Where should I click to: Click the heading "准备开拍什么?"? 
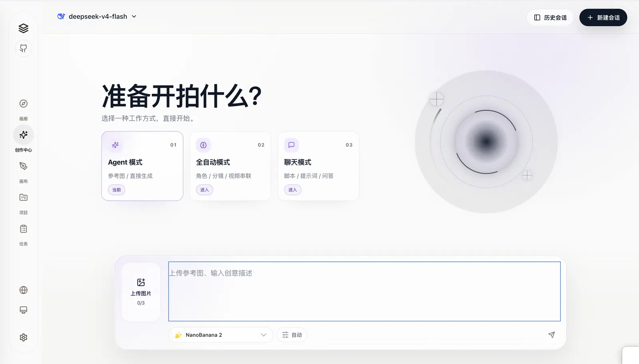[182, 96]
